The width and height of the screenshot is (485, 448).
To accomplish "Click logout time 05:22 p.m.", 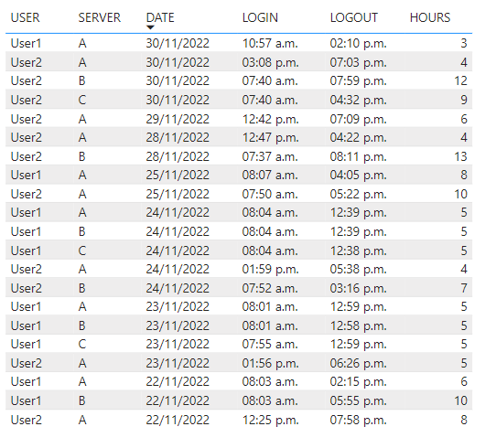I will click(x=358, y=195).
